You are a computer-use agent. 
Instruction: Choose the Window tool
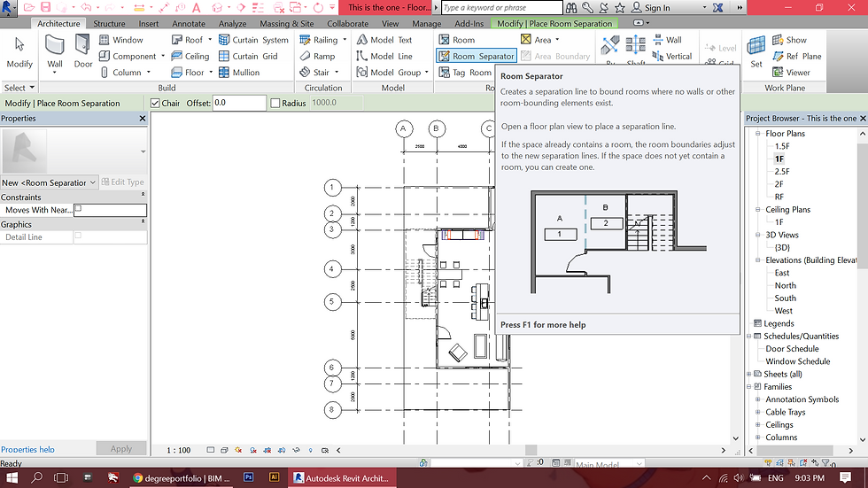pos(120,40)
